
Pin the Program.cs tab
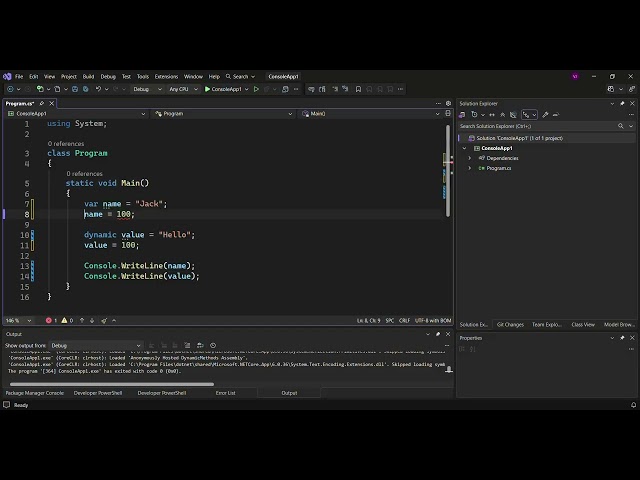42,104
